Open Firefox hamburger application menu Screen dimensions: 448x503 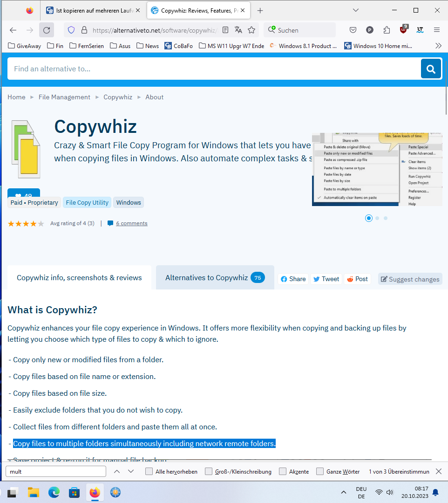click(x=437, y=30)
